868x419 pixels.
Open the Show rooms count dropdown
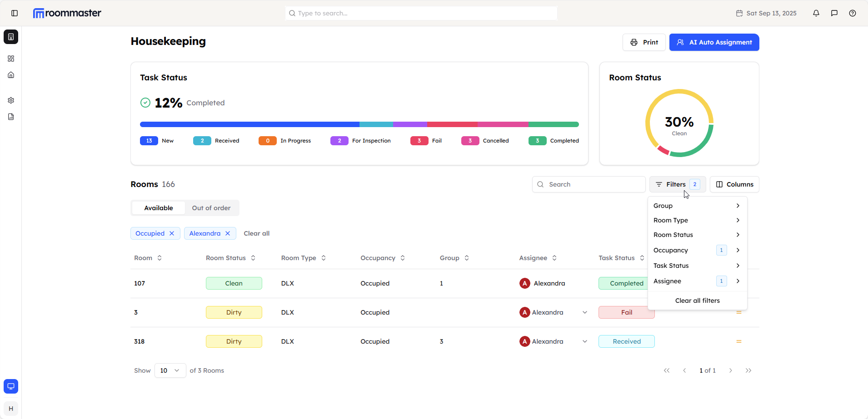[x=170, y=370]
